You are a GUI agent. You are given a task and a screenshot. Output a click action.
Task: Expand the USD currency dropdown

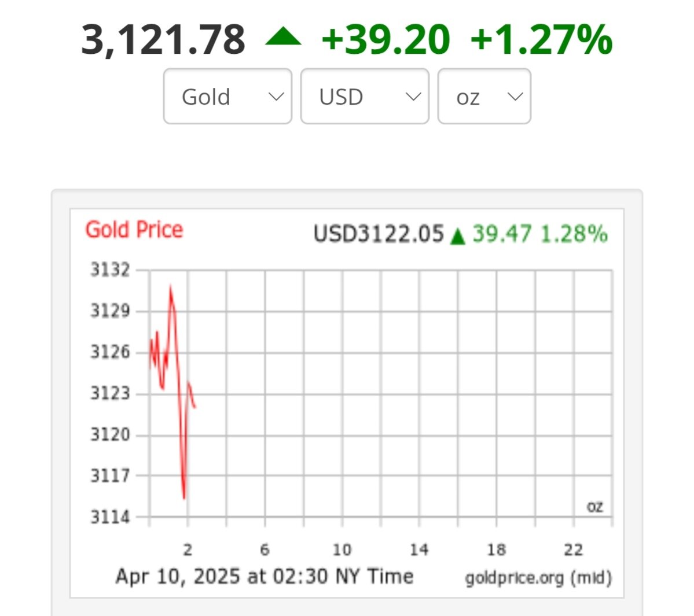365,97
